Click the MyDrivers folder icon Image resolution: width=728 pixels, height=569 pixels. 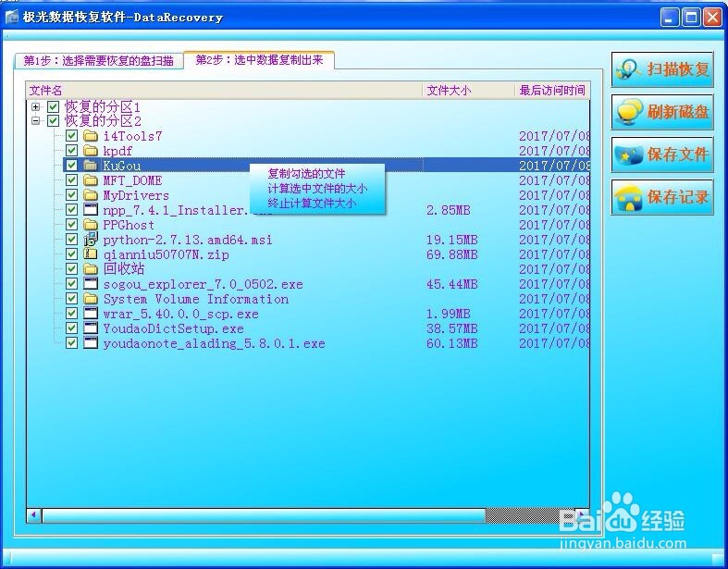[x=90, y=195]
